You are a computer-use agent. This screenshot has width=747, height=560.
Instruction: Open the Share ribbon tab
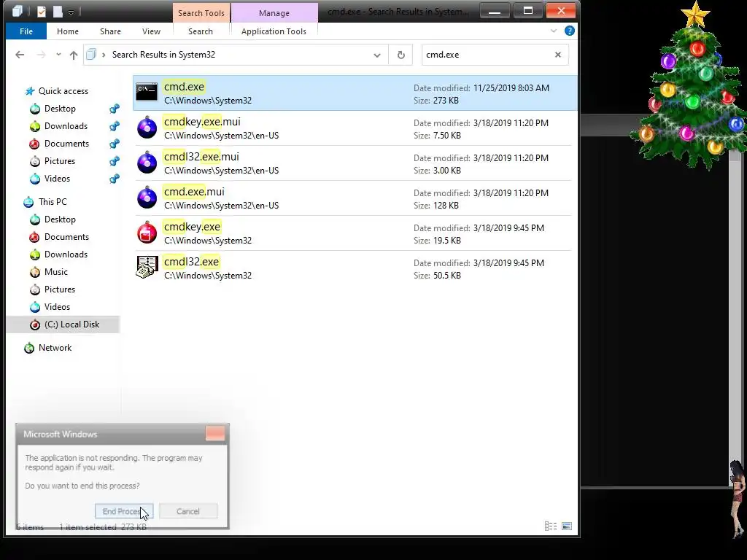point(110,31)
